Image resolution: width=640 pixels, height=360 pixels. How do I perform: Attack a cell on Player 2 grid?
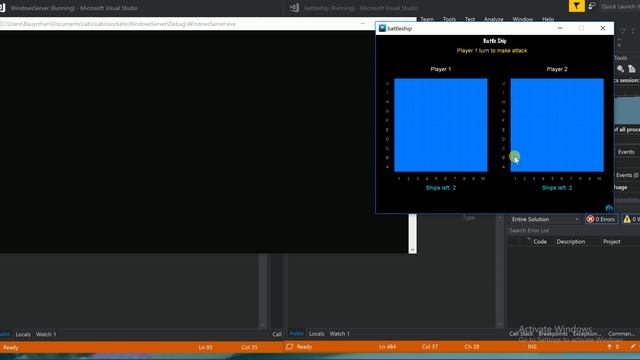tap(557, 125)
